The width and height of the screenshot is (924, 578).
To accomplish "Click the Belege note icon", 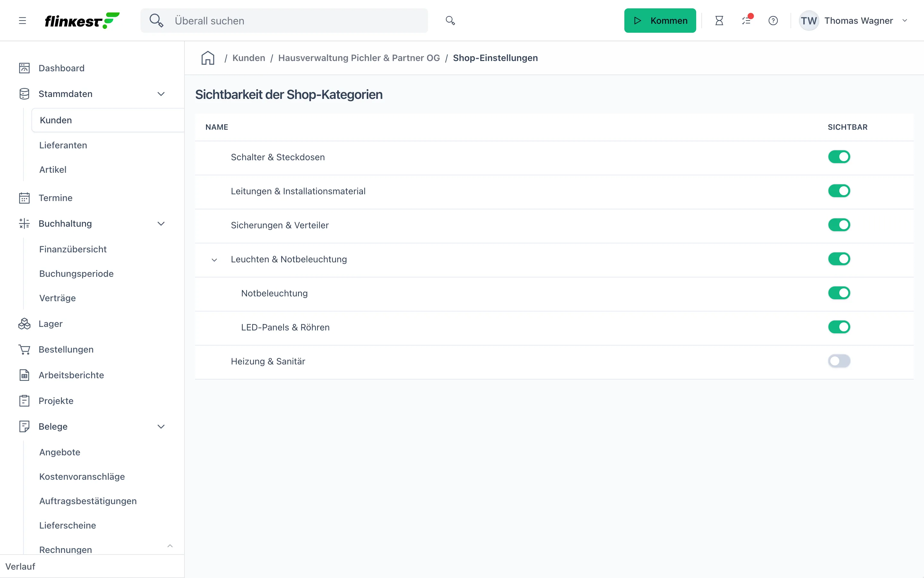I will 24,427.
